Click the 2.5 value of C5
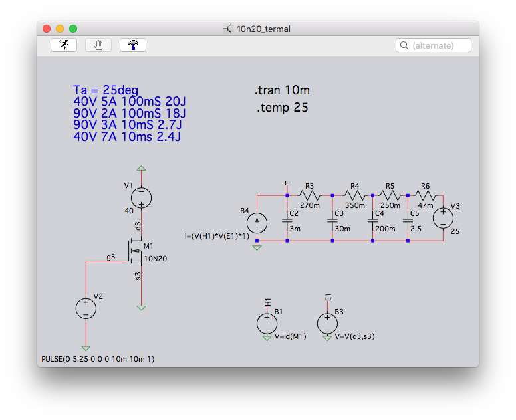This screenshot has width=516, height=420. click(x=416, y=229)
